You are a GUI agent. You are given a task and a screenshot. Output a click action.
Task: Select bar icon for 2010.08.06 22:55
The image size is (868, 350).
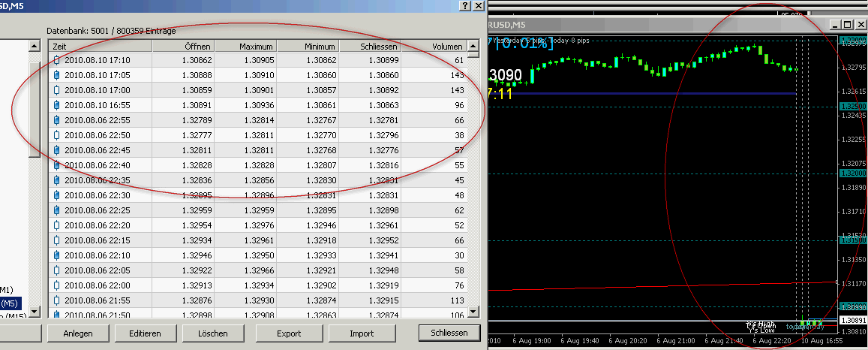point(57,120)
